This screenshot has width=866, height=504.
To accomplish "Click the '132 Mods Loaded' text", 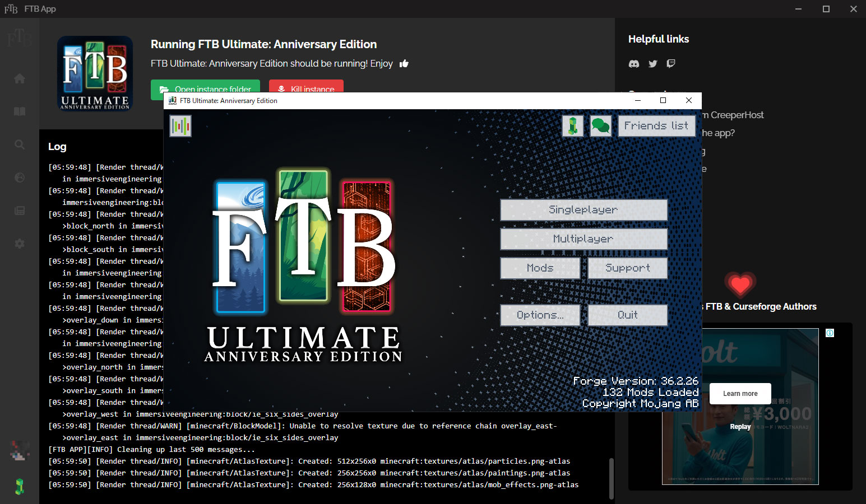I will point(651,393).
